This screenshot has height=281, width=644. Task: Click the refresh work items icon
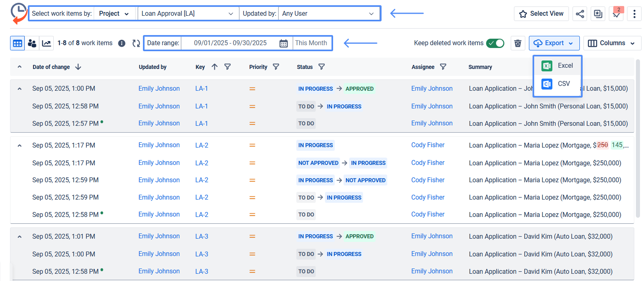pyautogui.click(x=136, y=43)
